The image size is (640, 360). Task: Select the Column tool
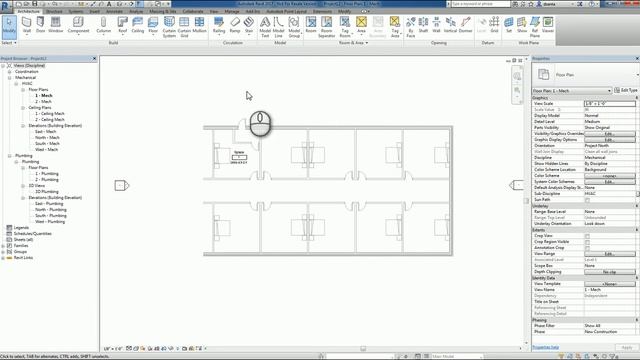[103, 25]
